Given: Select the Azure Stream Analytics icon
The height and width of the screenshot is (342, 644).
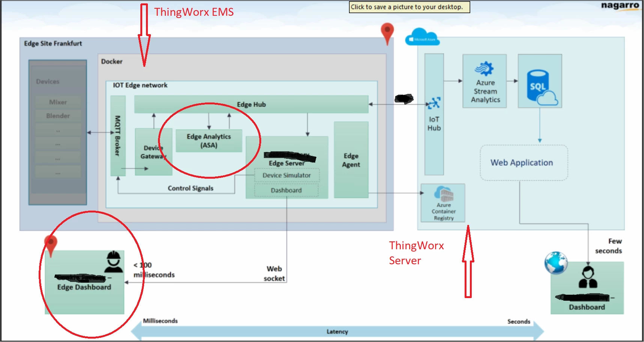Looking at the screenshot, I should tap(485, 81).
